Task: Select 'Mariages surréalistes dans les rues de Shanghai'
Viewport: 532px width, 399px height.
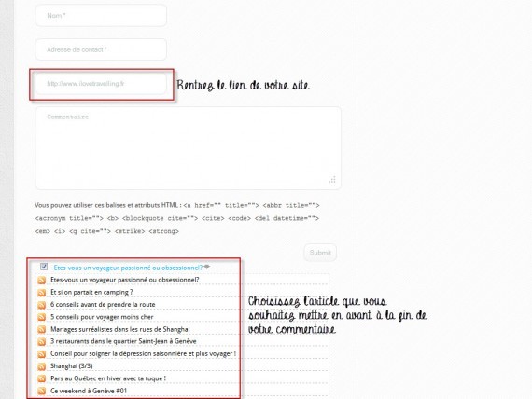Action: 120,329
